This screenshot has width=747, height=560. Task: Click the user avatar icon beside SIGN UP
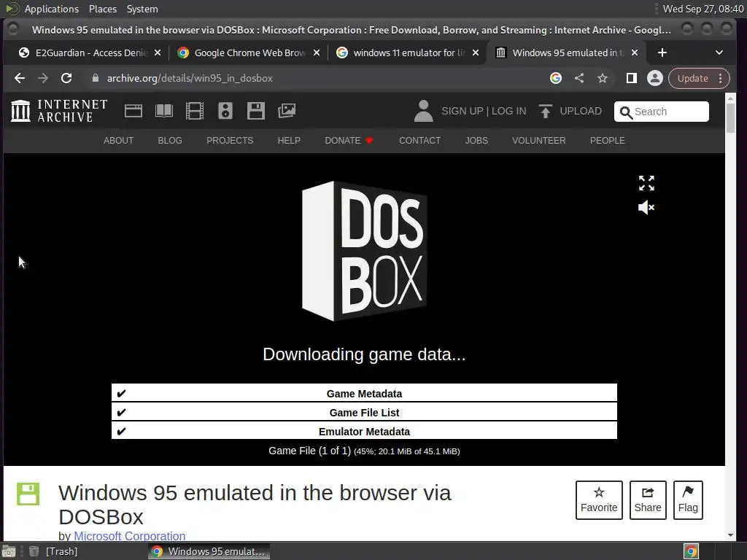(424, 111)
